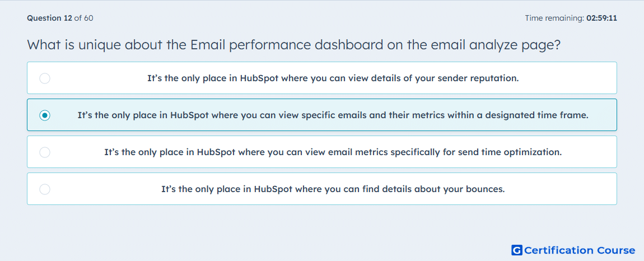
Task: Click the "of 60" question count text
Action: click(x=83, y=18)
